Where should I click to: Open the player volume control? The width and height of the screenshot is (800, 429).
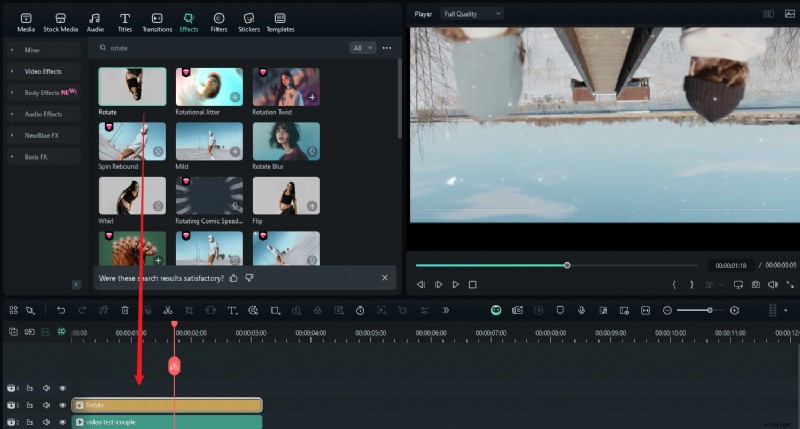point(773,285)
